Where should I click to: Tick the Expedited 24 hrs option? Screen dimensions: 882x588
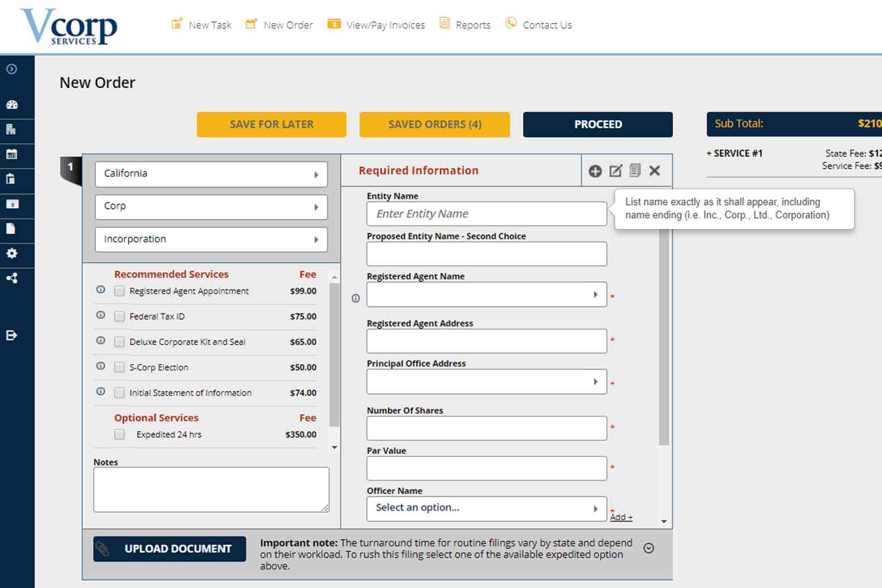[x=119, y=435]
